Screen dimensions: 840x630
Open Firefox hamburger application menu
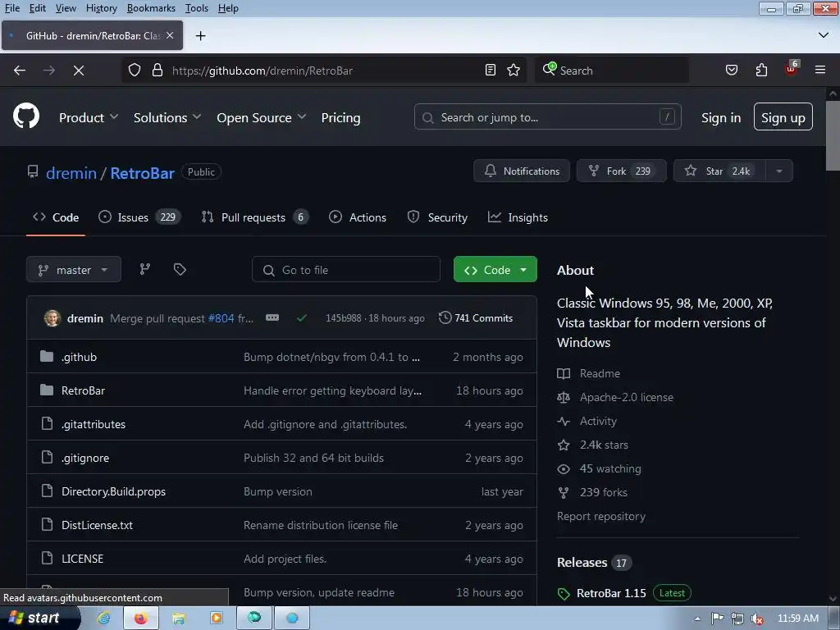(820, 70)
